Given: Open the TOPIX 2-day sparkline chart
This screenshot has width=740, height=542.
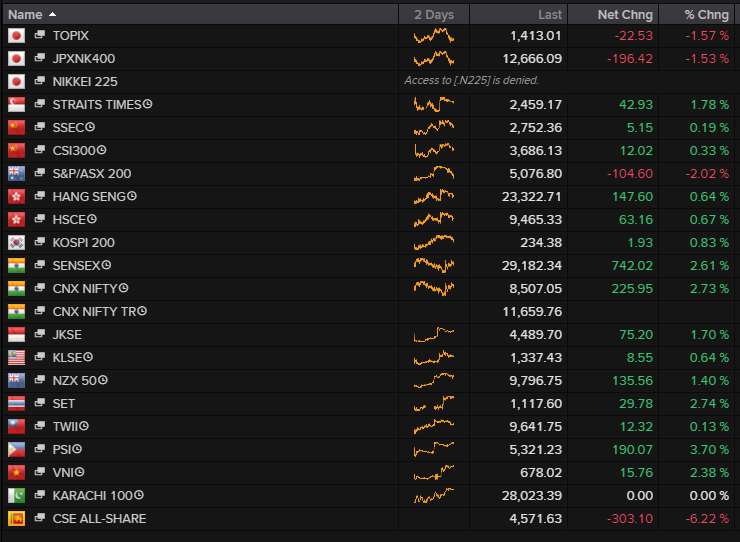Looking at the screenshot, I should coord(434,35).
